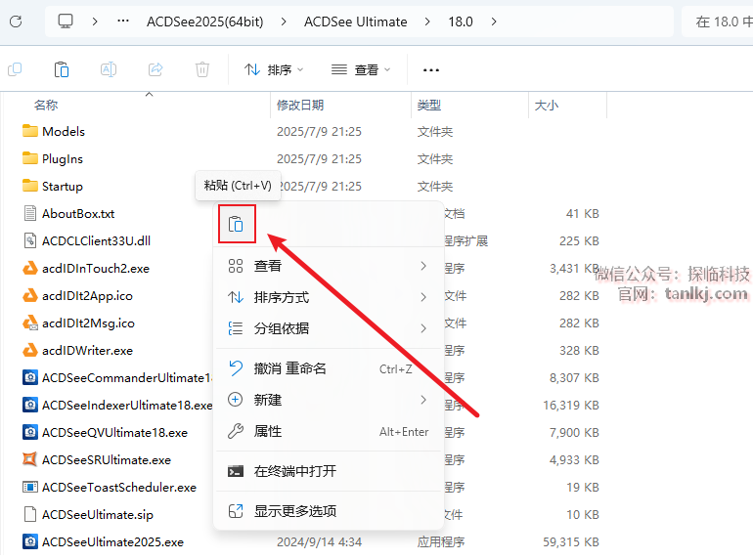This screenshot has width=753, height=560.
Task: Click the 59,315 KB size cell
Action: pos(571,541)
